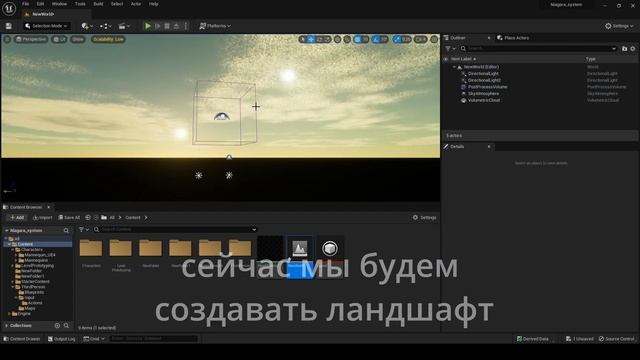Click the Unreal Engine logo icon
The width and height of the screenshot is (640, 360).
tap(9, 8)
